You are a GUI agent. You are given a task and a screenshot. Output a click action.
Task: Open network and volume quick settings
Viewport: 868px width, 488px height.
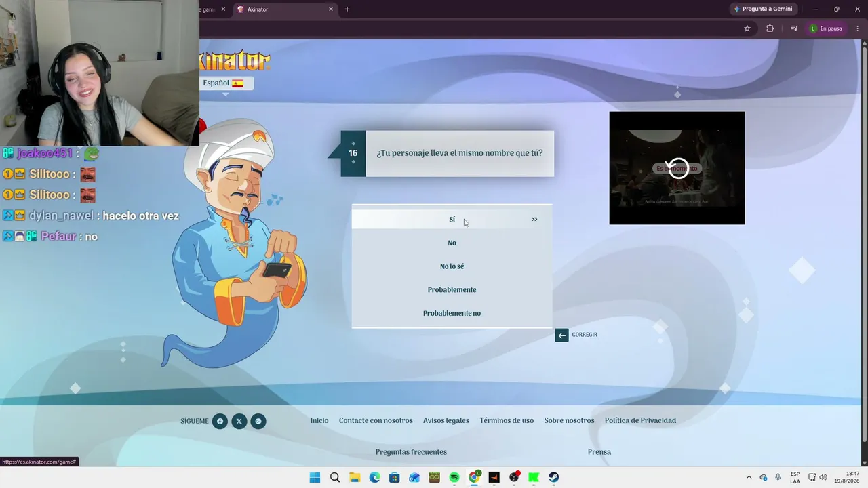pos(818,477)
